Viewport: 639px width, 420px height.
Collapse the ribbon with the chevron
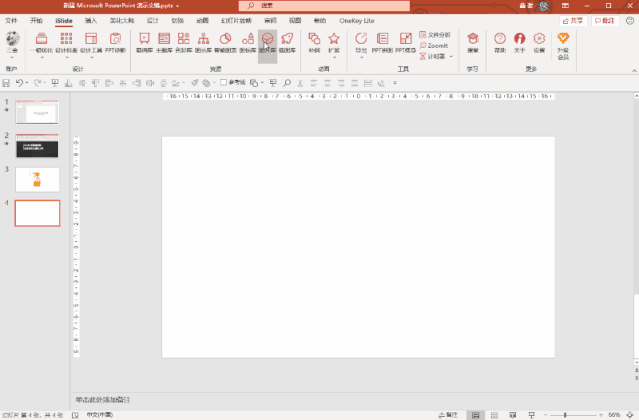click(634, 70)
